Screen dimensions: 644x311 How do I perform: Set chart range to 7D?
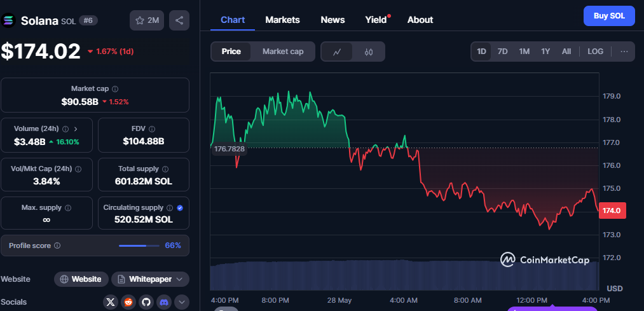503,52
